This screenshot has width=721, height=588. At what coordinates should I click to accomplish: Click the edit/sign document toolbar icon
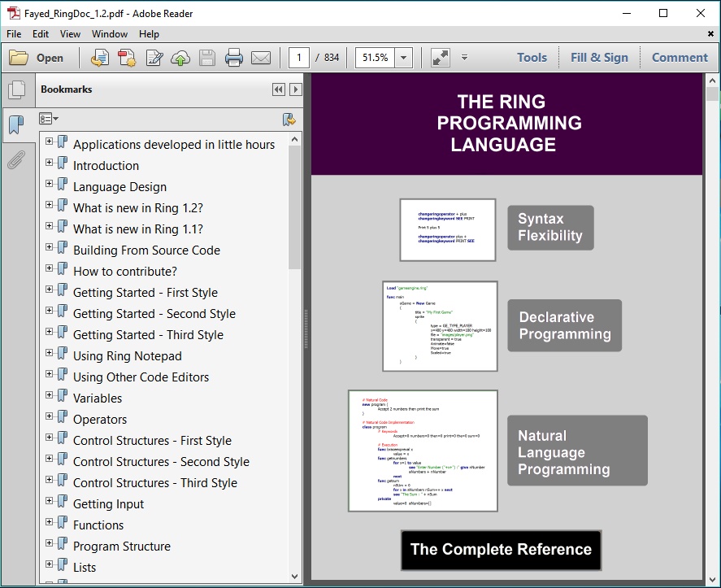[154, 58]
